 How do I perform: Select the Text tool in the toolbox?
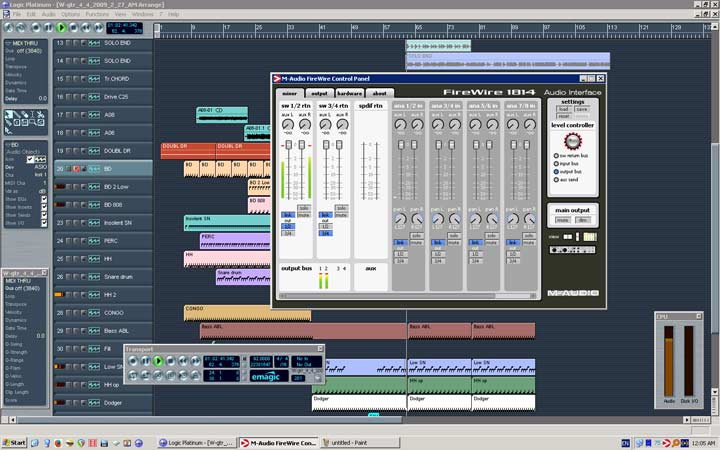coord(33,114)
